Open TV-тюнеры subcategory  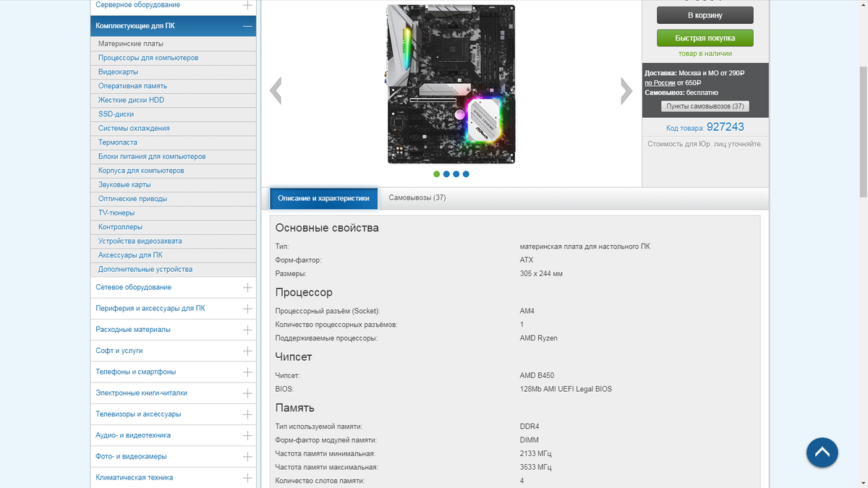tap(116, 213)
